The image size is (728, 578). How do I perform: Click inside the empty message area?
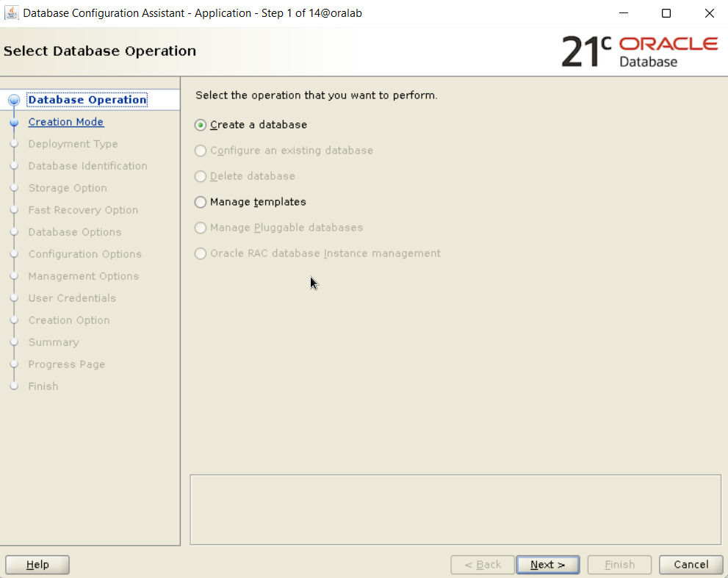[455, 509]
